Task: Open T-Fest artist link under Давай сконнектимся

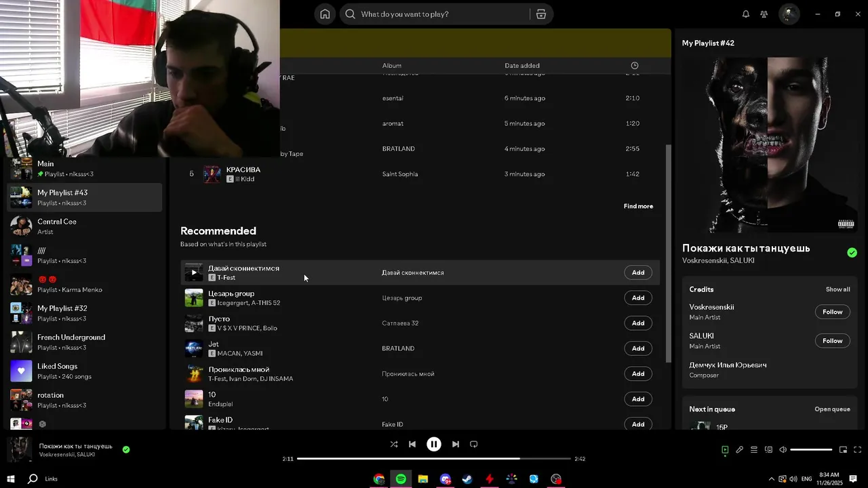Action: 226,278
